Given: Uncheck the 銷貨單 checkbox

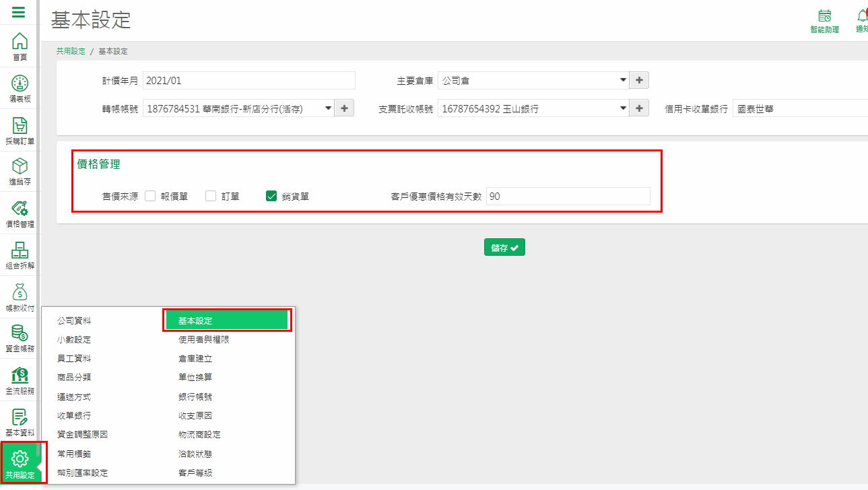Looking at the screenshot, I should click(x=271, y=196).
